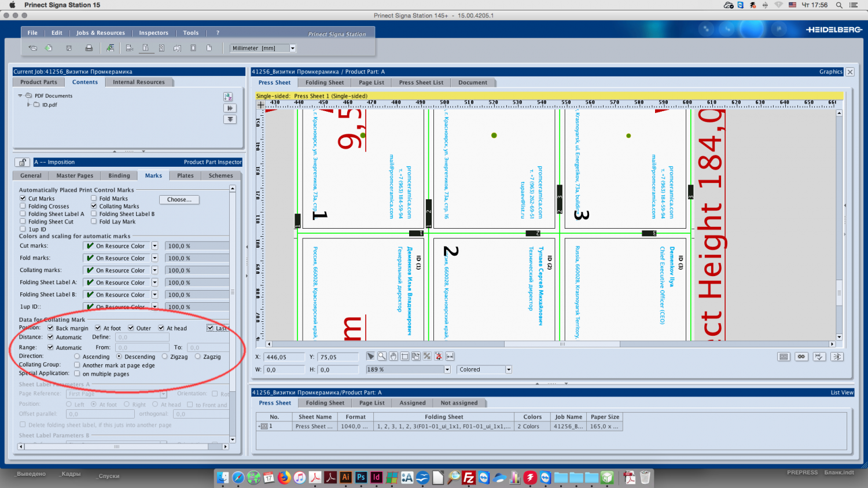Click the measure distance tool icon
This screenshot has width=868, height=488.
coord(450,356)
